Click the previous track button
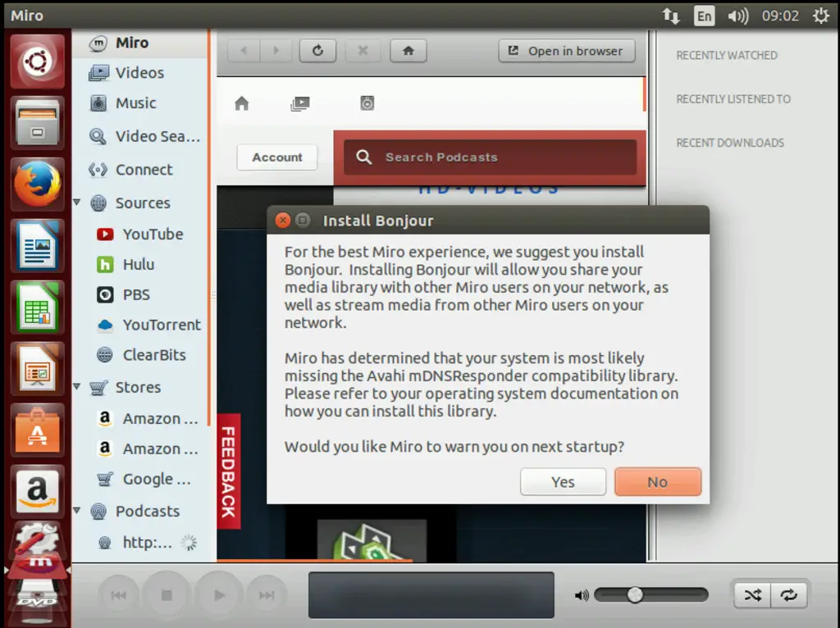This screenshot has width=840, height=628. tap(119, 595)
